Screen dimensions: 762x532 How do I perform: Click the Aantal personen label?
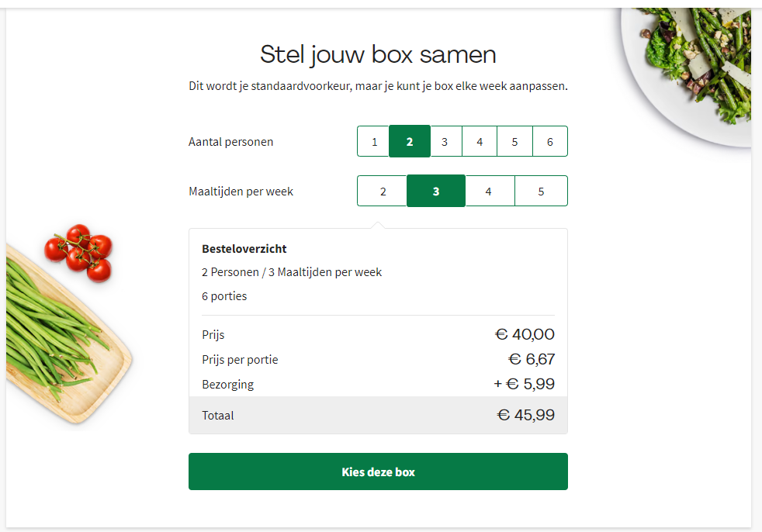pos(230,142)
